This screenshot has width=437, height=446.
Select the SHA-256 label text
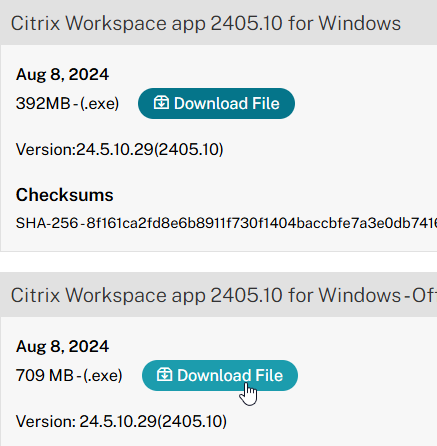pyautogui.click(x=47, y=223)
